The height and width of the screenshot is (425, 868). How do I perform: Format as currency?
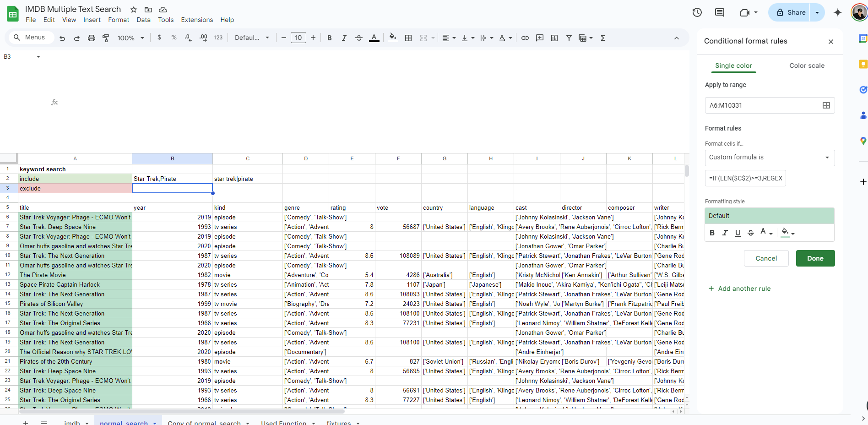159,38
